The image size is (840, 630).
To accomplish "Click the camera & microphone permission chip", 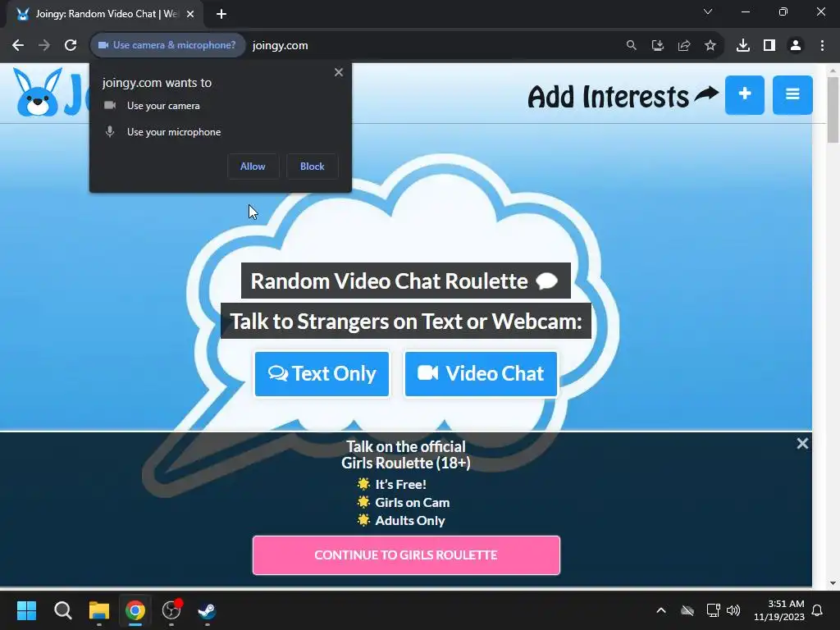I will pyautogui.click(x=167, y=46).
